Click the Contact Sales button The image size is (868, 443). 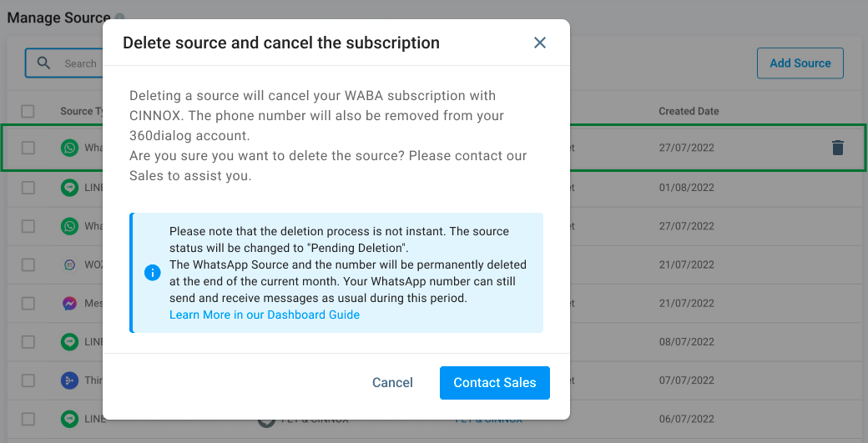pyautogui.click(x=495, y=383)
